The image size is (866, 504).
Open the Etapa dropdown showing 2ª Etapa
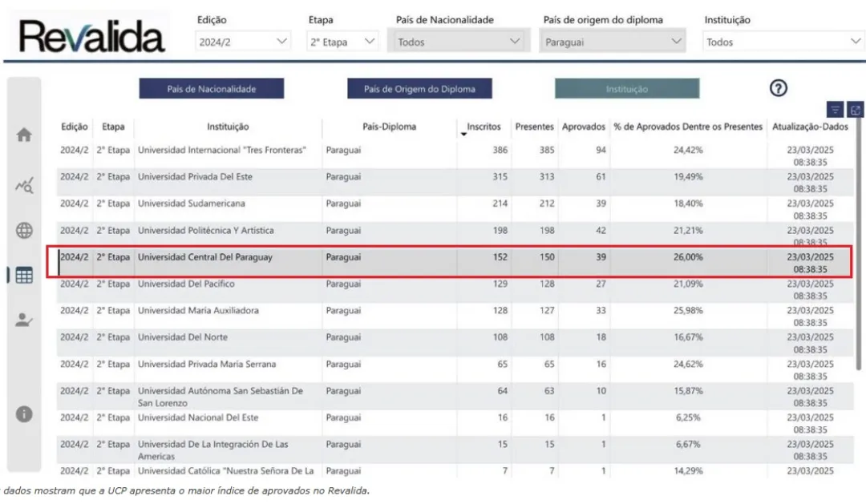[x=342, y=42]
